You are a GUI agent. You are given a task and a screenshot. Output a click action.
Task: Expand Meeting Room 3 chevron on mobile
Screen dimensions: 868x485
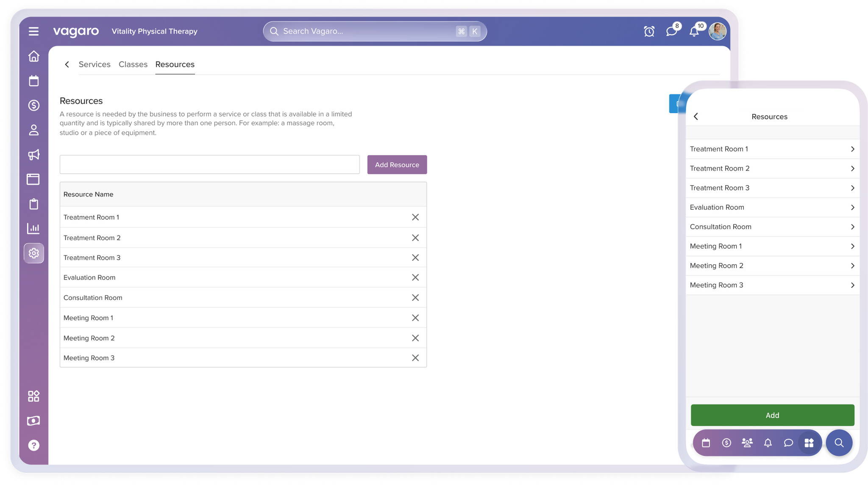(x=852, y=285)
